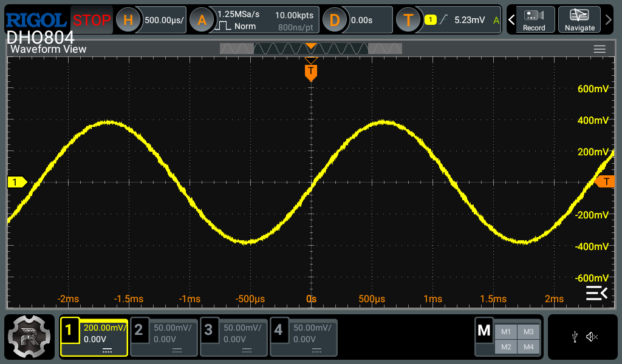Click the memory overview waveform bar

tap(311, 49)
